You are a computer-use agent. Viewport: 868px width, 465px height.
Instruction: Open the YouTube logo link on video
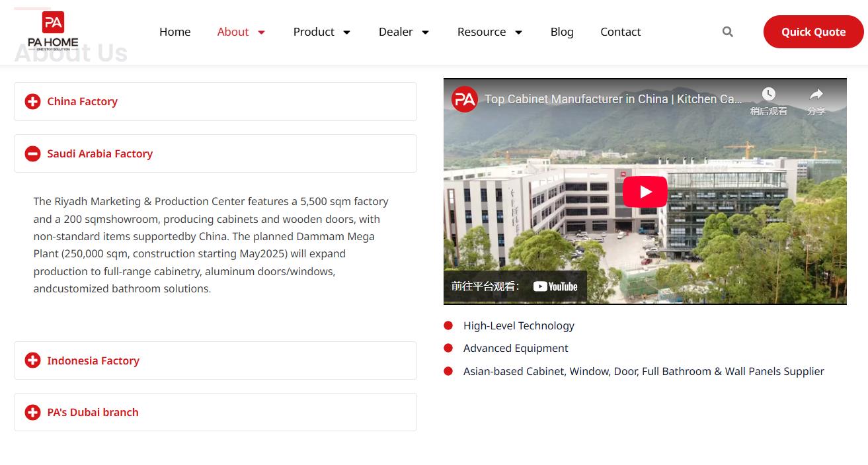tap(555, 286)
